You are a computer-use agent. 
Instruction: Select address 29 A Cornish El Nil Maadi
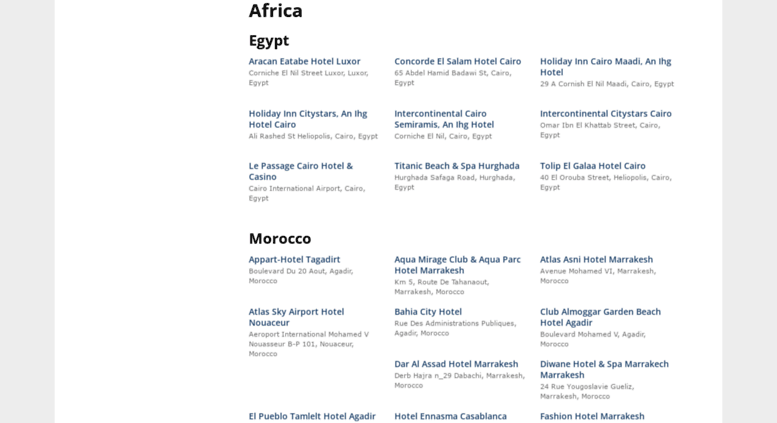point(607,84)
